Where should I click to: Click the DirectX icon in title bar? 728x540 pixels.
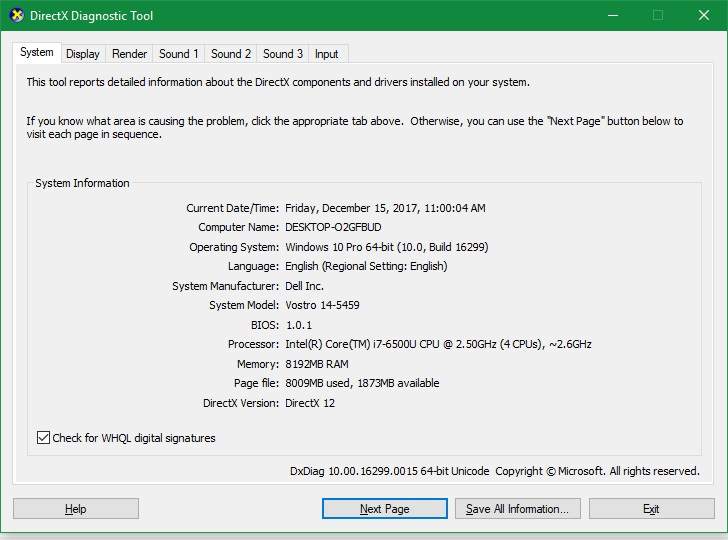tap(17, 15)
